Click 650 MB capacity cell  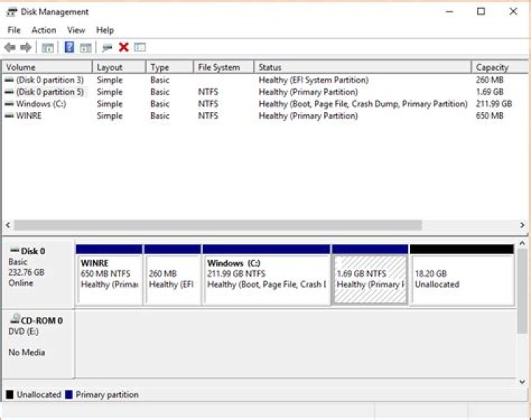click(x=490, y=116)
